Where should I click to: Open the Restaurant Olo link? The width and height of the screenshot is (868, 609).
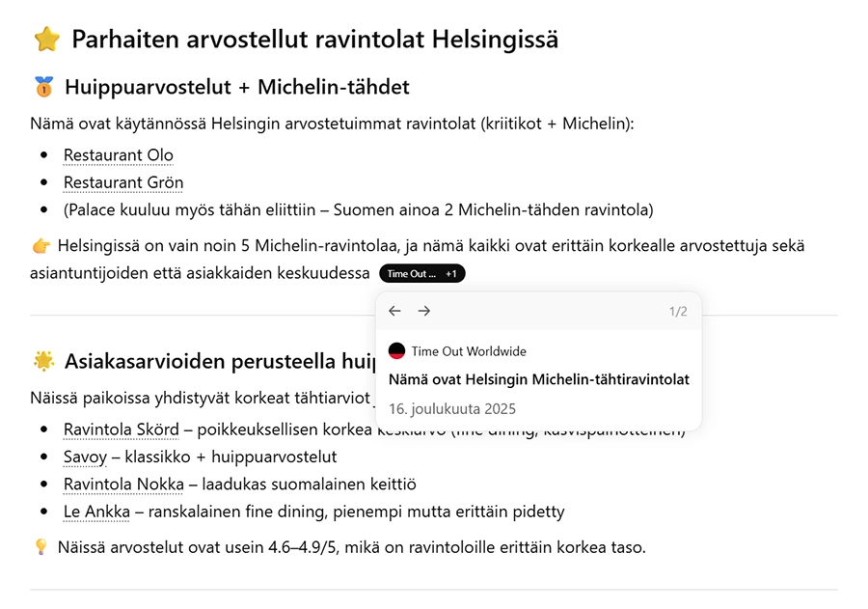pyautogui.click(x=119, y=155)
